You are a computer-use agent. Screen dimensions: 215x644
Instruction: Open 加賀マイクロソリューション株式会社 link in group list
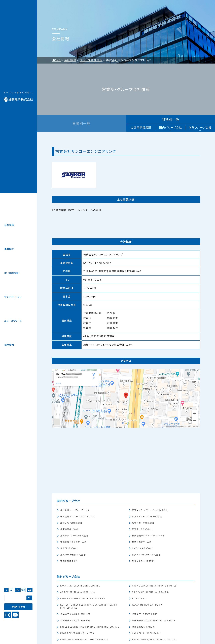coord(150,510)
